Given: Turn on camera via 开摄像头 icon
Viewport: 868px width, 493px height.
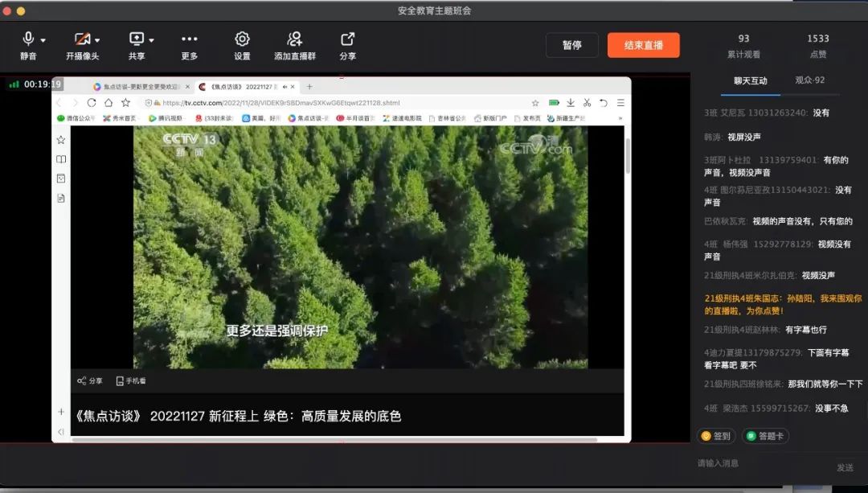Looking at the screenshot, I should tap(82, 39).
